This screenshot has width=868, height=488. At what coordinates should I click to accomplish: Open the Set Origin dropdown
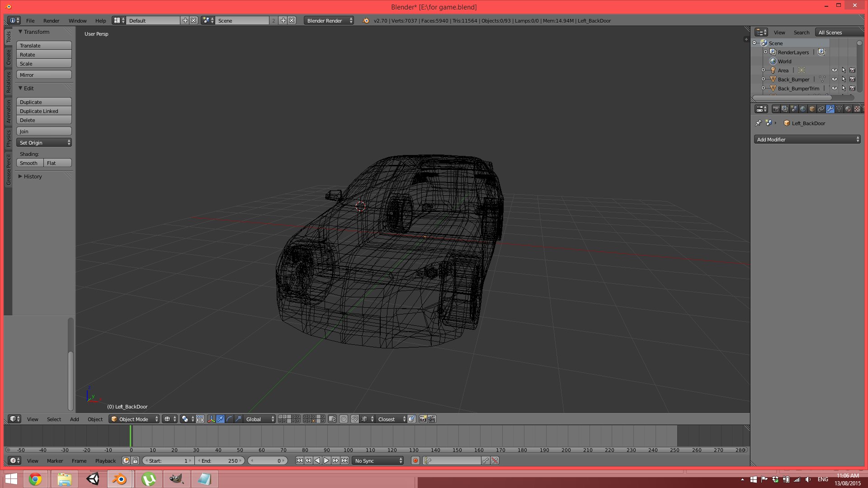[x=44, y=142]
